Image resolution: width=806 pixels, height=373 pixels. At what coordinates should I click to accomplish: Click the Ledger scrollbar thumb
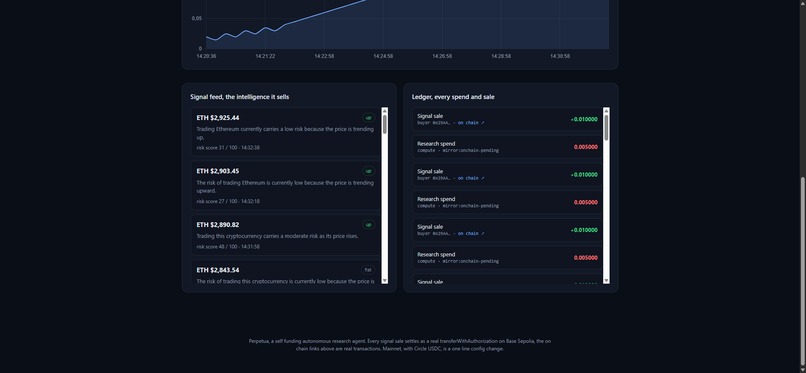point(606,127)
